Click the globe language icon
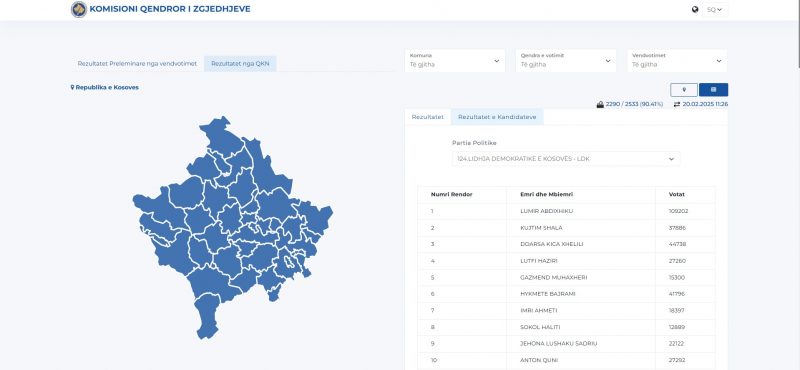 click(x=695, y=9)
